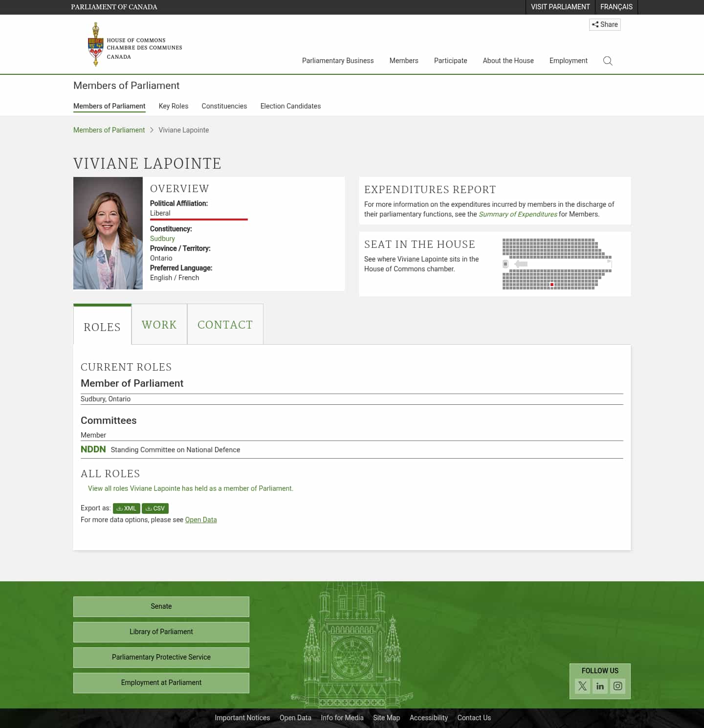
Task: Switch language to Français
Action: [616, 7]
